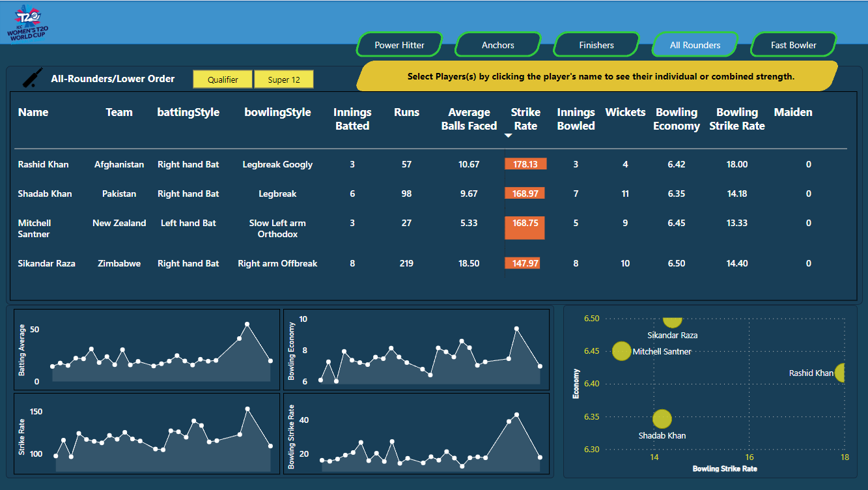868x490 pixels.
Task: Click the New Zealand team cell
Action: (119, 223)
